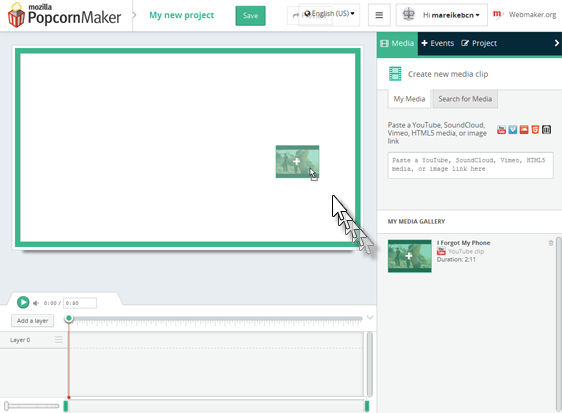Click the duration time input field
Image resolution: width=562 pixels, height=413 pixels.
[80, 303]
